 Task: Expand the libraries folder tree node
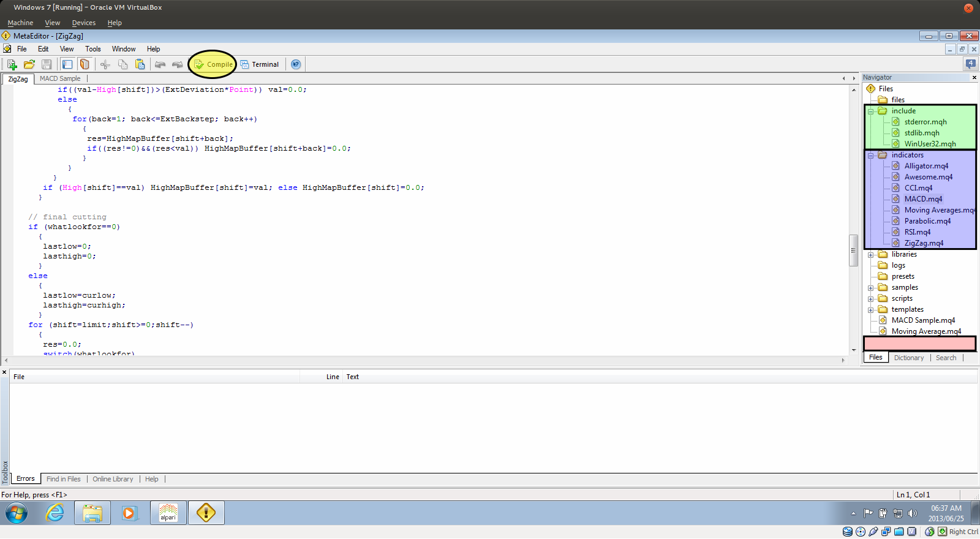(870, 255)
